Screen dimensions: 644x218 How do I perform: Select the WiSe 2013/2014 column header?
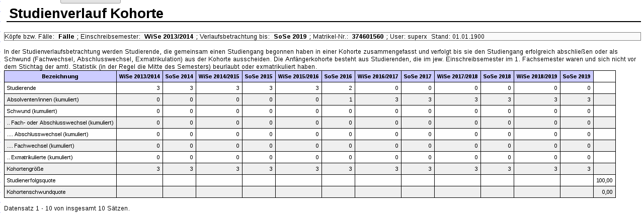tap(139, 76)
